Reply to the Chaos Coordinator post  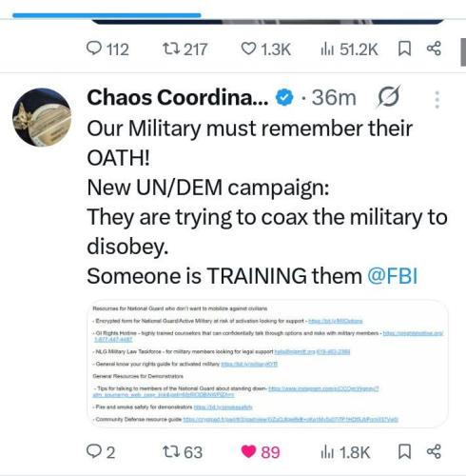pyautogui.click(x=101, y=451)
